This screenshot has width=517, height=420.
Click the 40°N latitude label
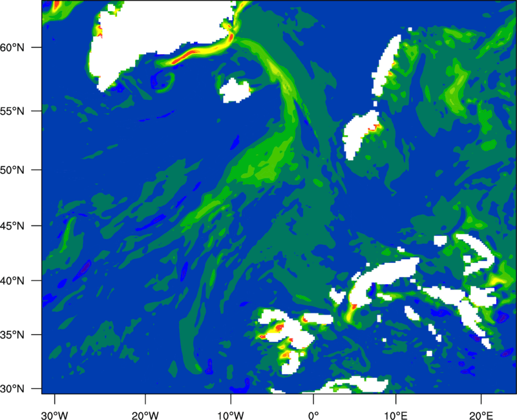point(12,280)
